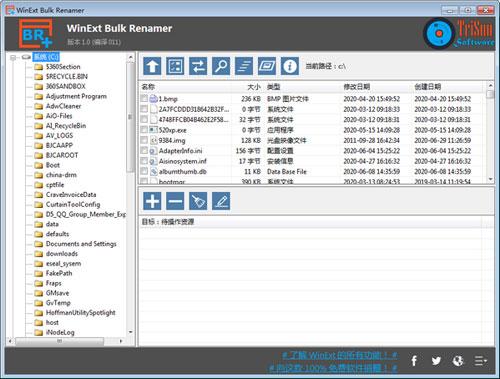This screenshot has width=500, height=379.
Task: Click the folder tree scroll down arrow
Action: click(130, 332)
